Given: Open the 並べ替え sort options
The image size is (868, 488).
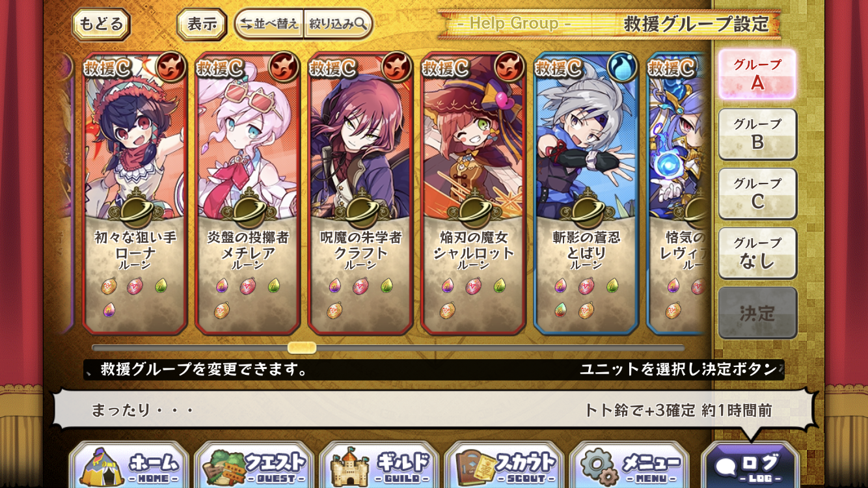Looking at the screenshot, I should pyautogui.click(x=269, y=24).
